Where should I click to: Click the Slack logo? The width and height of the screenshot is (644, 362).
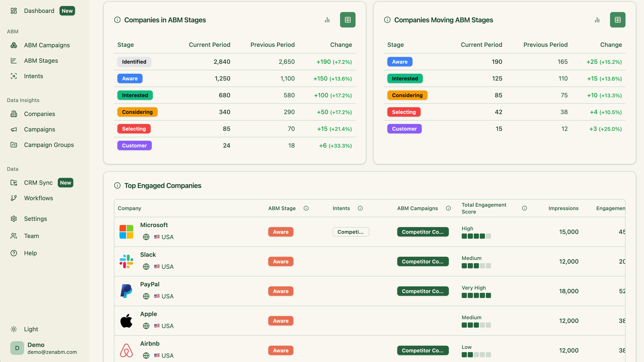126,262
